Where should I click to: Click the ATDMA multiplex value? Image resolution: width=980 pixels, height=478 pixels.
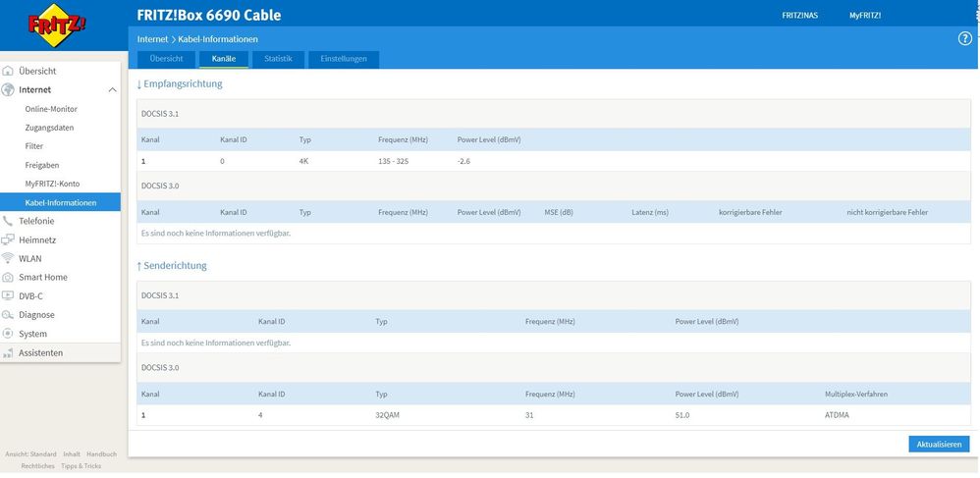click(x=837, y=415)
